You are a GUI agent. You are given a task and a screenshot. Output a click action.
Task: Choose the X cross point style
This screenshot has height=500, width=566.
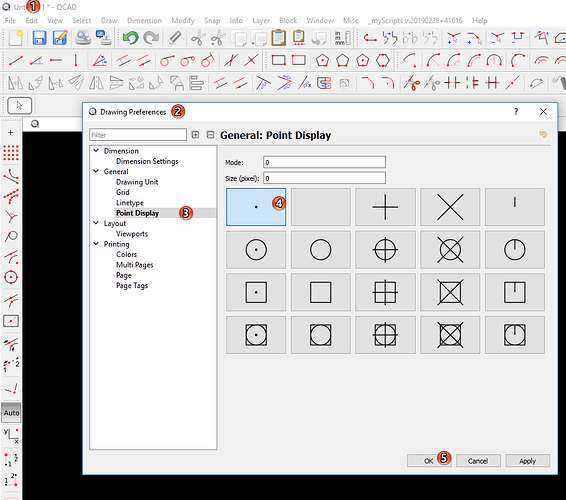pyautogui.click(x=450, y=207)
